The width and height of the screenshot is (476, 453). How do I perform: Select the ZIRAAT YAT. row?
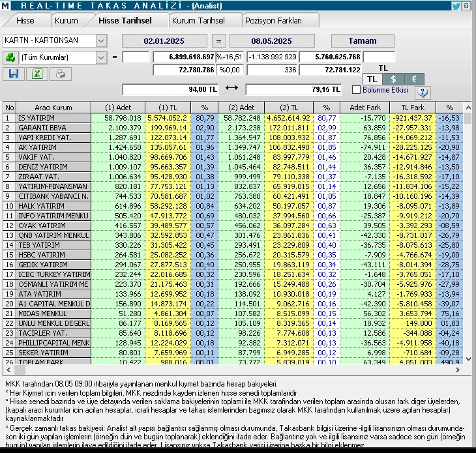[233, 177]
